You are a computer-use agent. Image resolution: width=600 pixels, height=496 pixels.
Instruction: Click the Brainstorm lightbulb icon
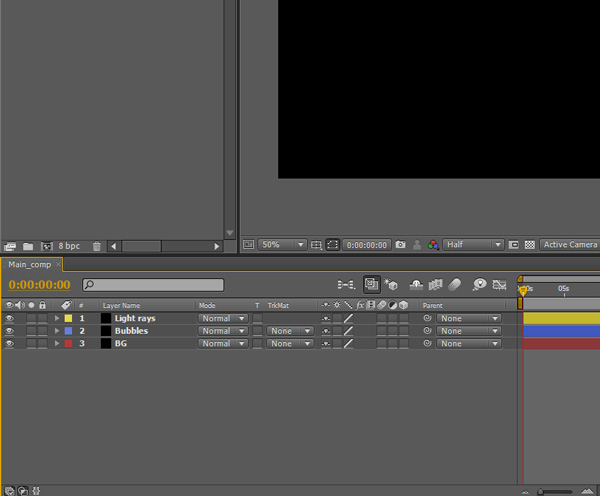(479, 284)
